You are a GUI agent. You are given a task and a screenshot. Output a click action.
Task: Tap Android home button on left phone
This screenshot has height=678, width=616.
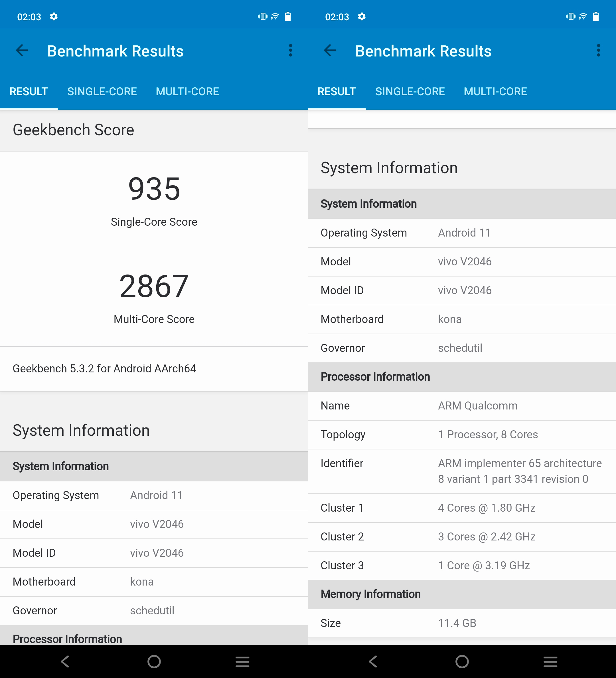click(x=154, y=661)
